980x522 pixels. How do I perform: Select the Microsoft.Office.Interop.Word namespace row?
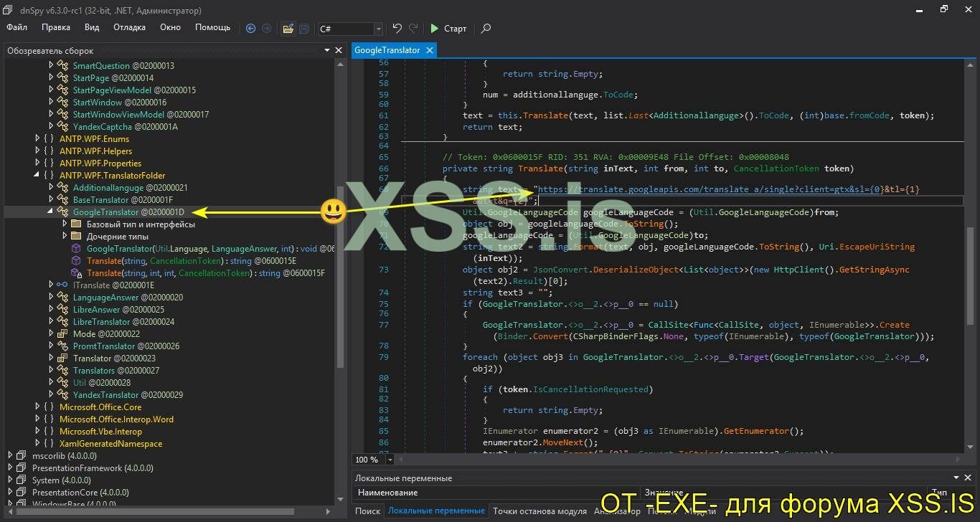point(116,419)
